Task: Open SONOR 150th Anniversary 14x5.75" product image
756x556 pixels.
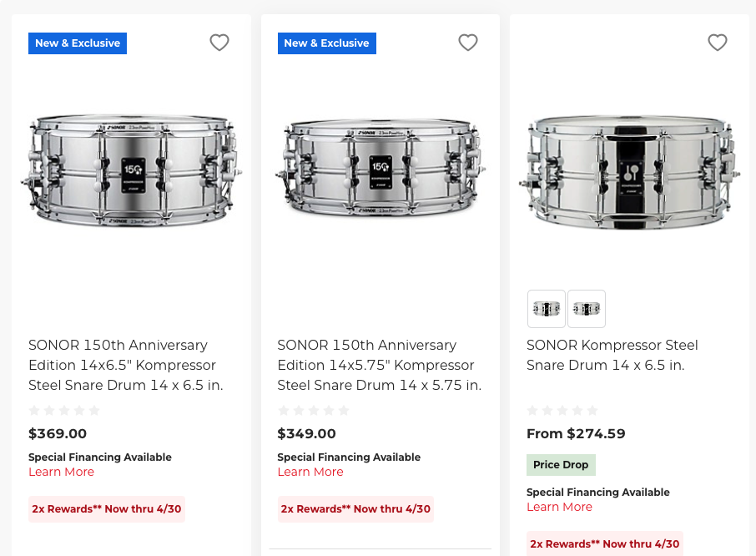Action: click(381, 170)
